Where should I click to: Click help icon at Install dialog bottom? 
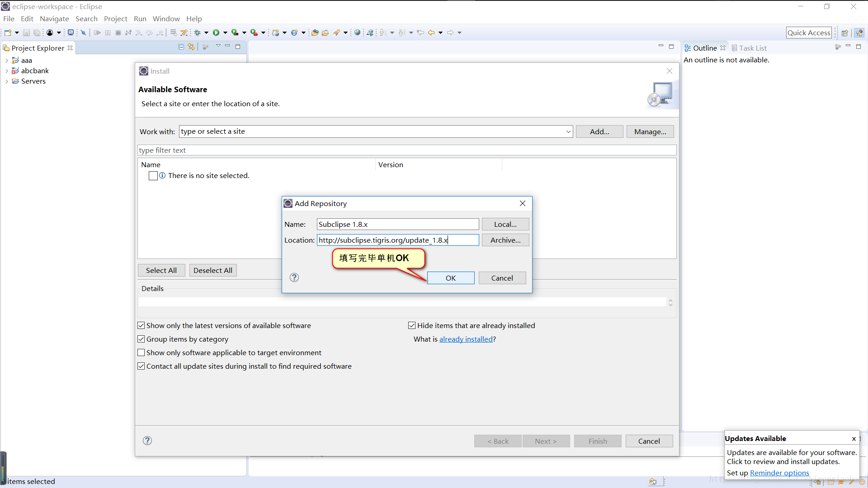point(147,441)
